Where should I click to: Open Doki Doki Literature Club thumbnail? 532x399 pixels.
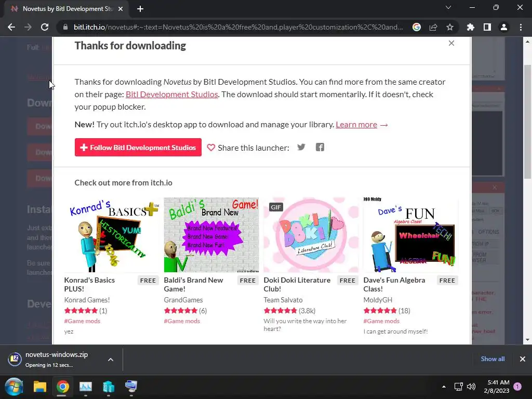[311, 235]
